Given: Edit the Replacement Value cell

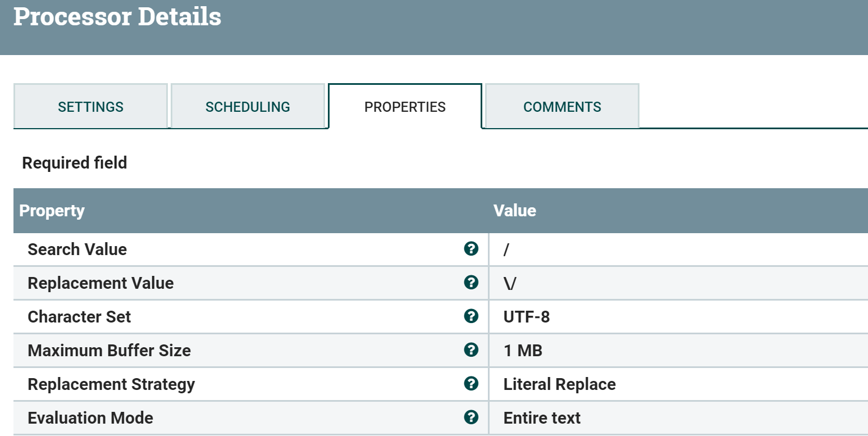Looking at the screenshot, I should pyautogui.click(x=674, y=283).
